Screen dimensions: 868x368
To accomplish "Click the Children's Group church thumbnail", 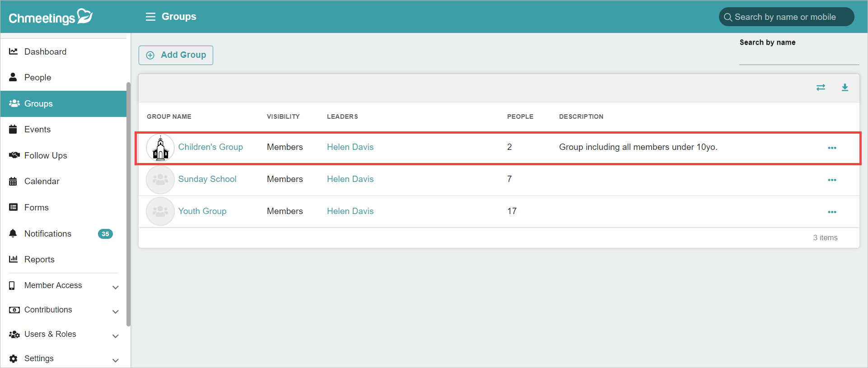I will point(160,148).
